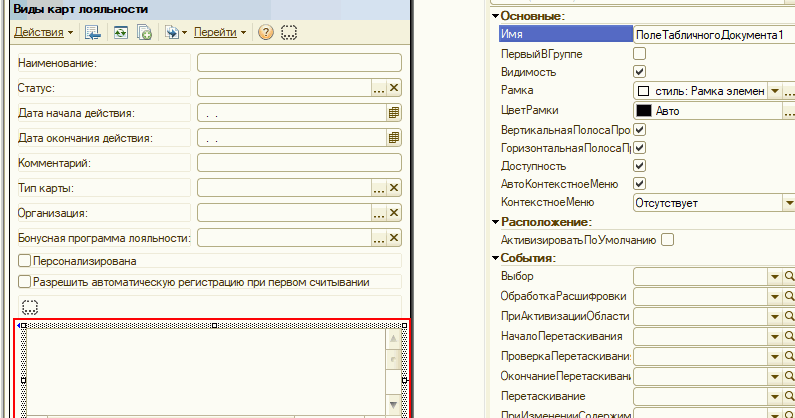This screenshot has width=795, height=418.
Task: Open the ОкончаниеПеретаскивания event dropdown
Action: [775, 376]
